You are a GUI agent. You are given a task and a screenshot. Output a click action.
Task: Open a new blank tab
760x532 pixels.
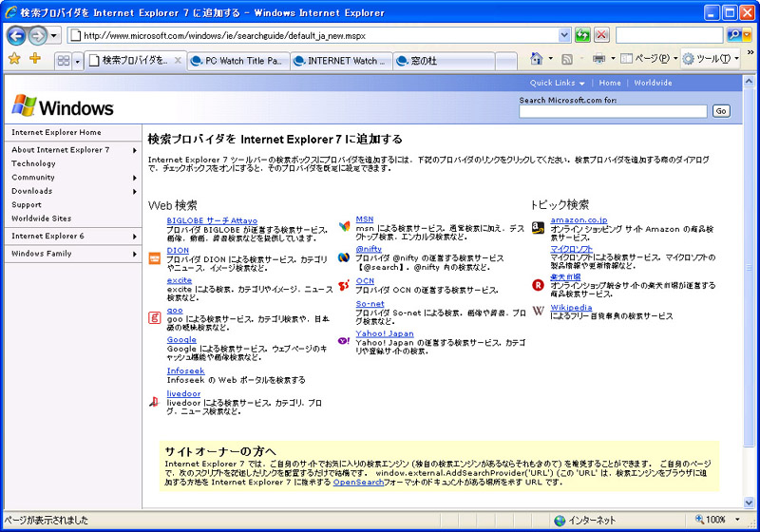pyautogui.click(x=506, y=61)
